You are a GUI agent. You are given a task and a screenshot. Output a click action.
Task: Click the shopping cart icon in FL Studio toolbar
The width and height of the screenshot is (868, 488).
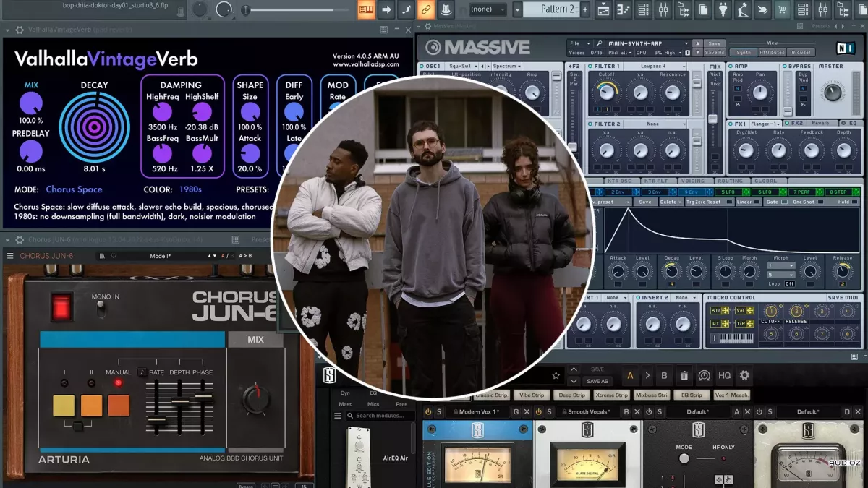point(782,9)
